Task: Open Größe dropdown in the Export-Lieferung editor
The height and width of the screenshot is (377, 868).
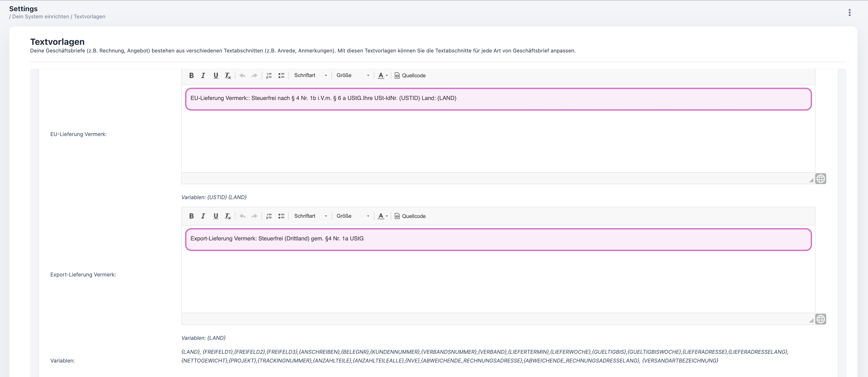Action: click(352, 216)
